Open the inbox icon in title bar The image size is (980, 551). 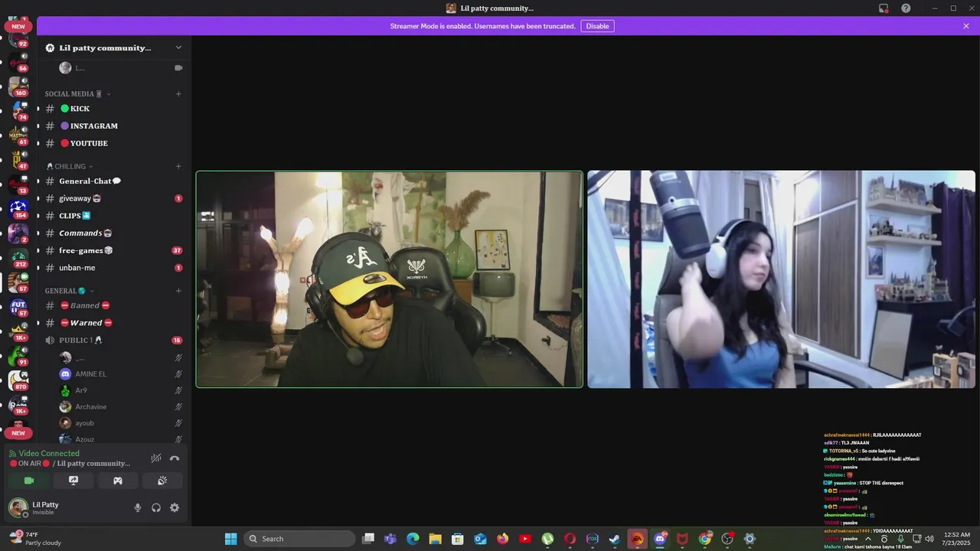click(884, 8)
